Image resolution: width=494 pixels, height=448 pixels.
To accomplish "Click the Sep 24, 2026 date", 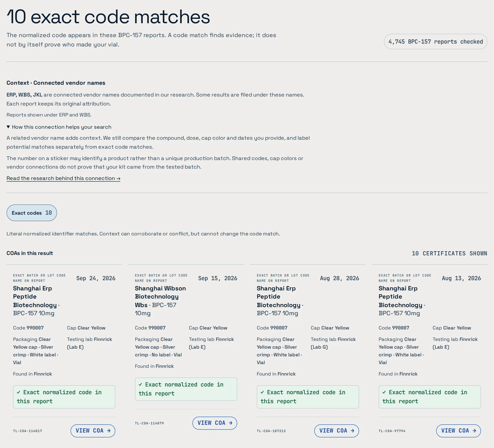I will point(96,278).
